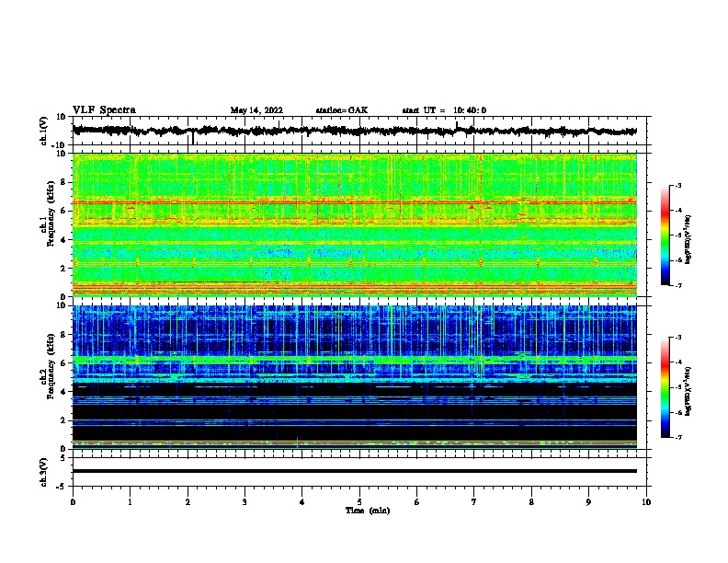The image size is (728, 563).
Task: Click the time axis tick label "10"
Action: [x=646, y=502]
